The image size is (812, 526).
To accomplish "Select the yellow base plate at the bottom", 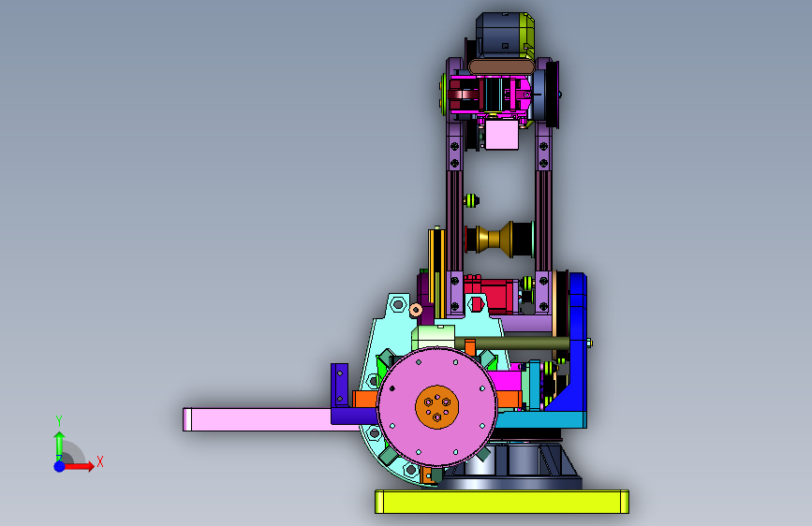I will (501, 502).
